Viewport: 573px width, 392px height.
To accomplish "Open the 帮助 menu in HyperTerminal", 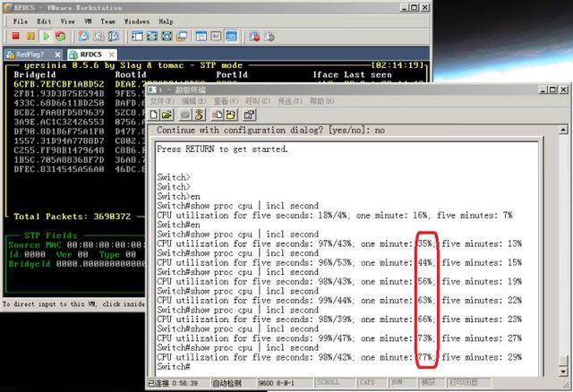I will [322, 101].
